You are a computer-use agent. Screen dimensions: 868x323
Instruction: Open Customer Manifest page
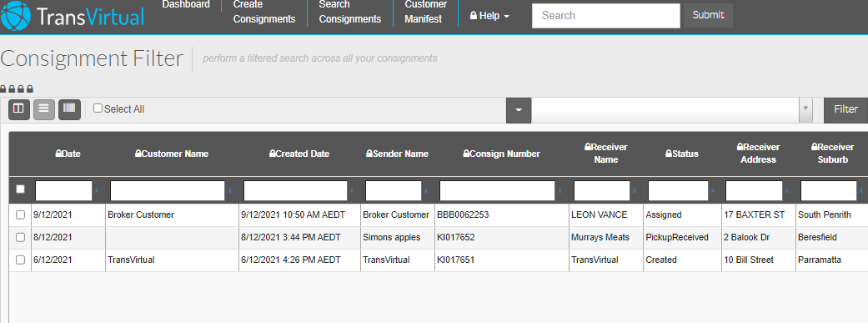(x=426, y=13)
